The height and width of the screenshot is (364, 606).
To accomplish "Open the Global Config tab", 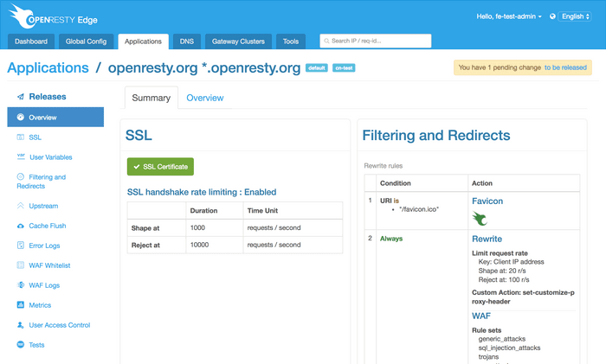I will (x=86, y=42).
